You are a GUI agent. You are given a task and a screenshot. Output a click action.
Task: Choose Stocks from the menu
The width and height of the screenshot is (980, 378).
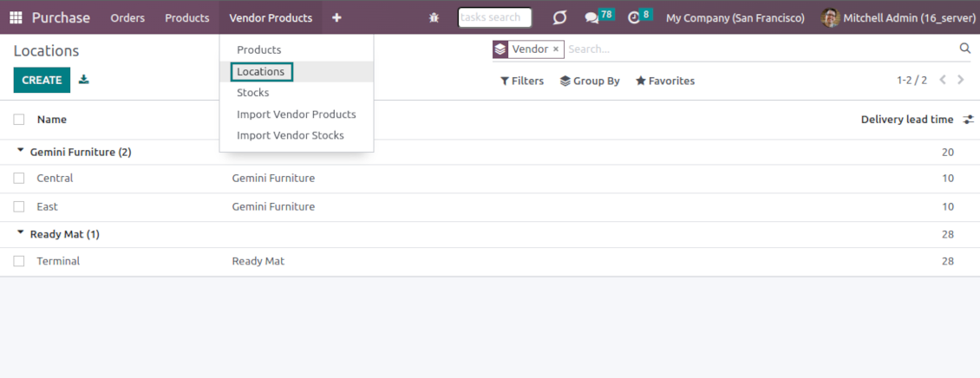pos(252,93)
